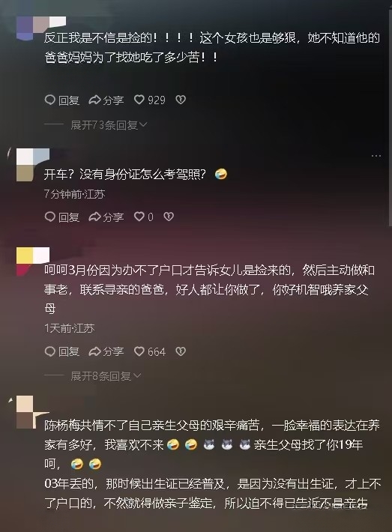392x532 pixels.
Task: Dislike the 664-likes comment via broken heart
Action: [180, 351]
